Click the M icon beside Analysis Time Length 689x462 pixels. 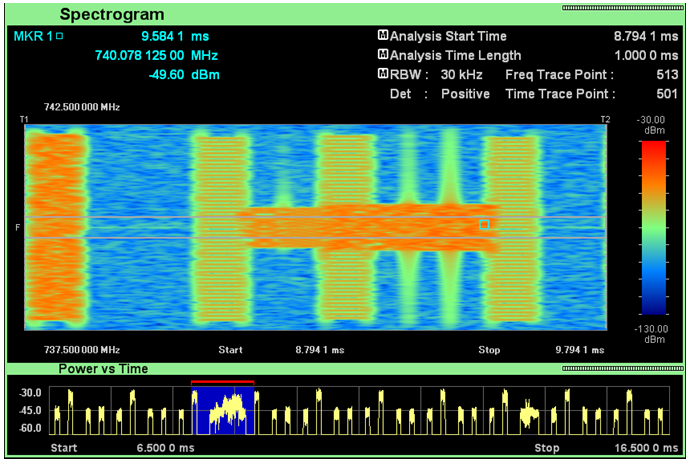(383, 55)
